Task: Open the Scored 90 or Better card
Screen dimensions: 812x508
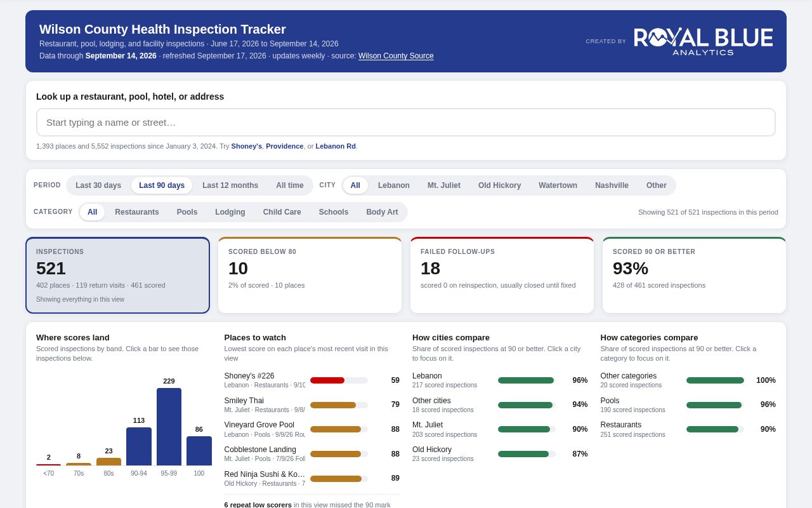Action: tap(695, 276)
